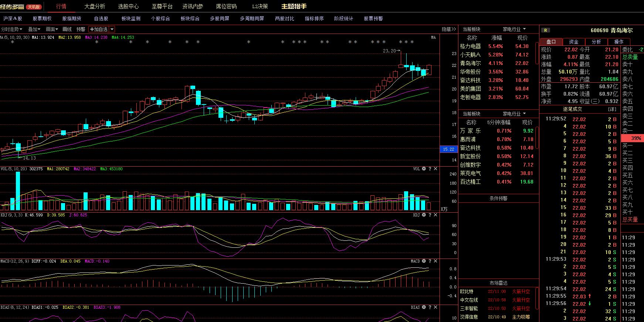Close the BIAS indicator panel
Screen dimensions: 644x322
point(435,307)
